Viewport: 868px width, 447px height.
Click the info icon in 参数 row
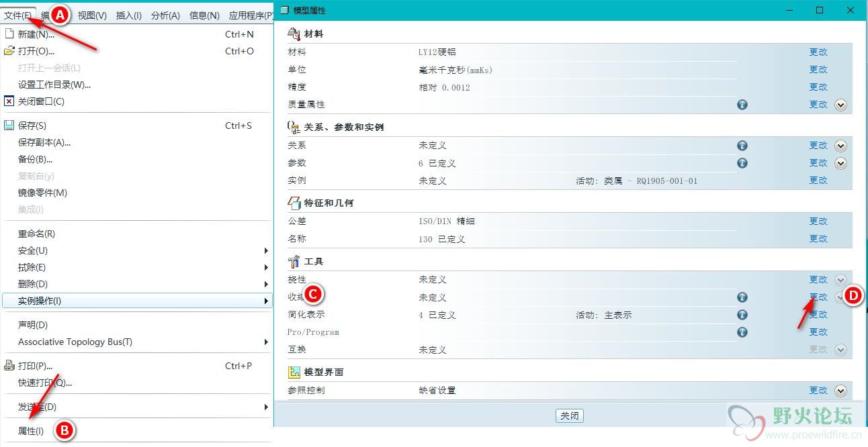pyautogui.click(x=742, y=163)
